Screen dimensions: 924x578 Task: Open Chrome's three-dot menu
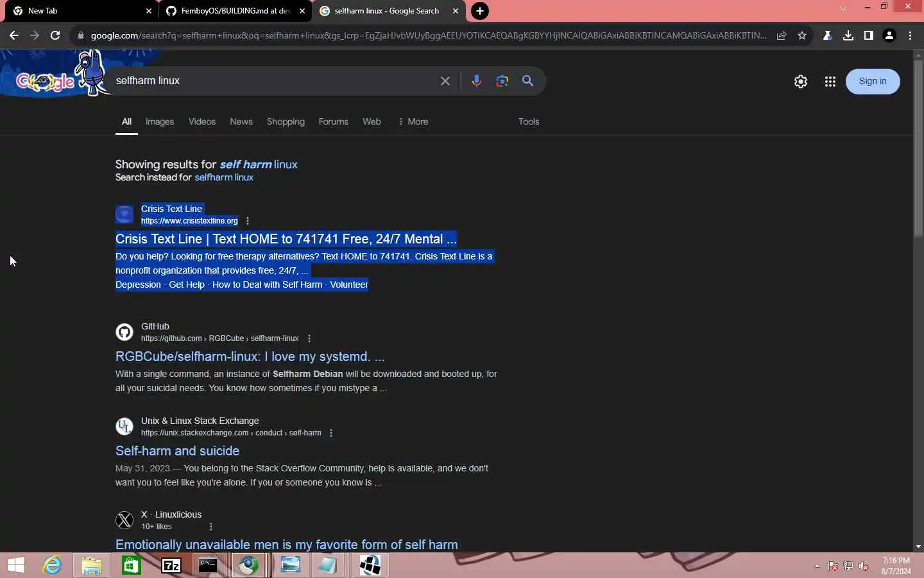pos(910,35)
